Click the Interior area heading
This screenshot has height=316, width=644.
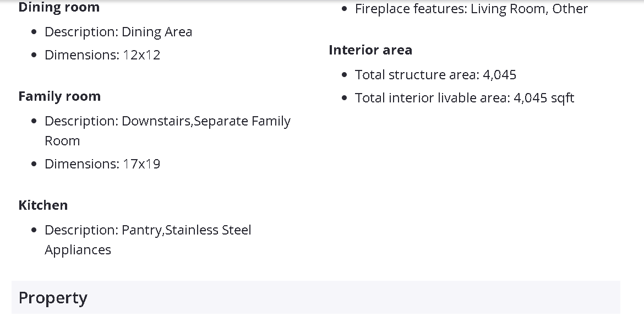[370, 50]
